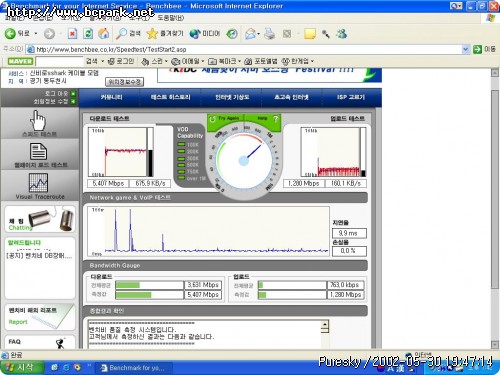This screenshot has height=375, width=500.
Task: Click the 1,280 Mbps upload speed value
Action: point(304,183)
